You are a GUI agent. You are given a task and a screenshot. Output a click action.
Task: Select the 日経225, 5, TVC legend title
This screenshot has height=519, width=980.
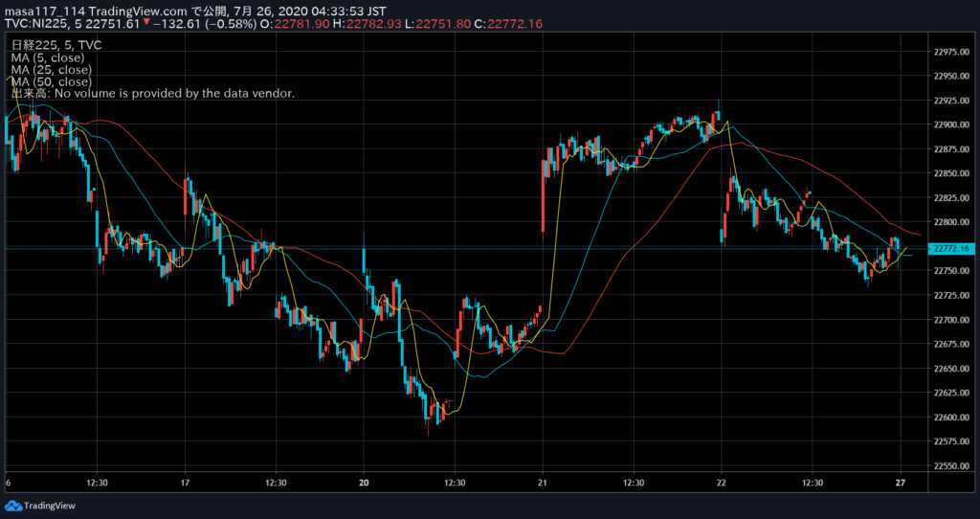coord(56,46)
